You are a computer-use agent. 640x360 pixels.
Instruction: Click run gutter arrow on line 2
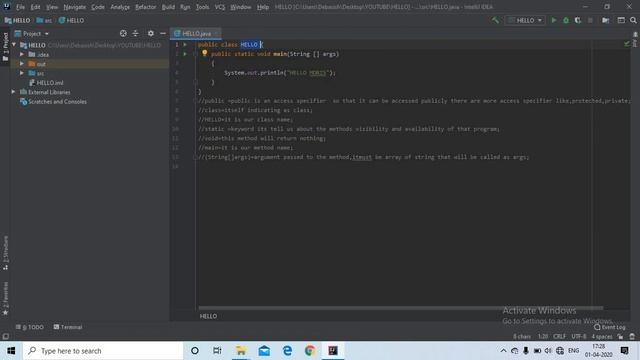coord(185,54)
